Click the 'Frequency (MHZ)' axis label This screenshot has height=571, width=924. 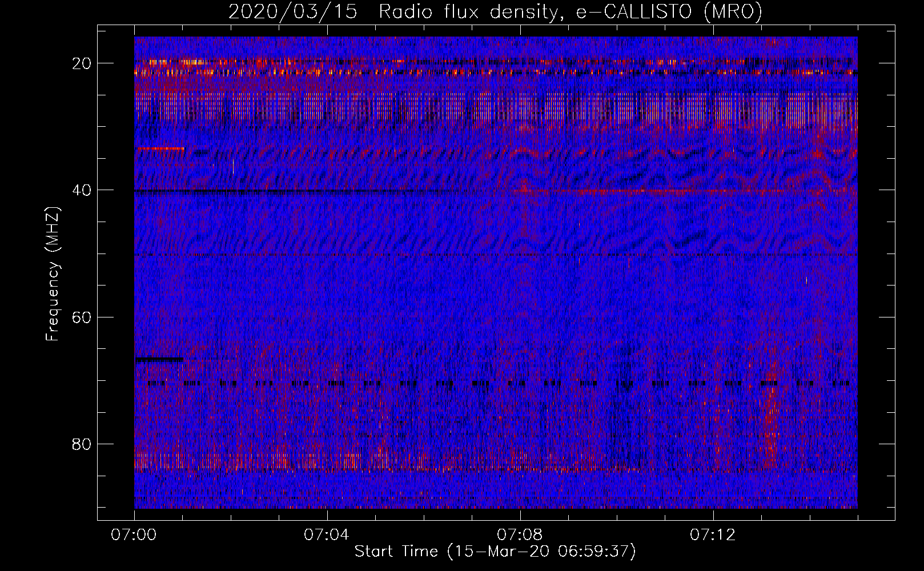point(53,274)
